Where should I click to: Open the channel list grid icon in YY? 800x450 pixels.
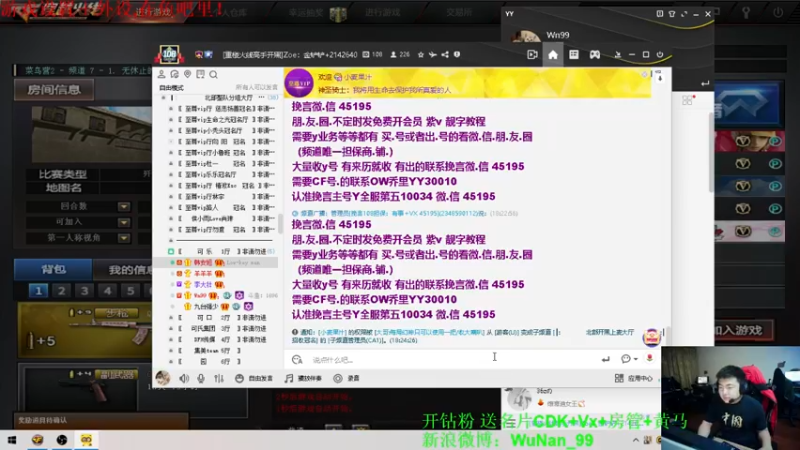pyautogui.click(x=574, y=55)
